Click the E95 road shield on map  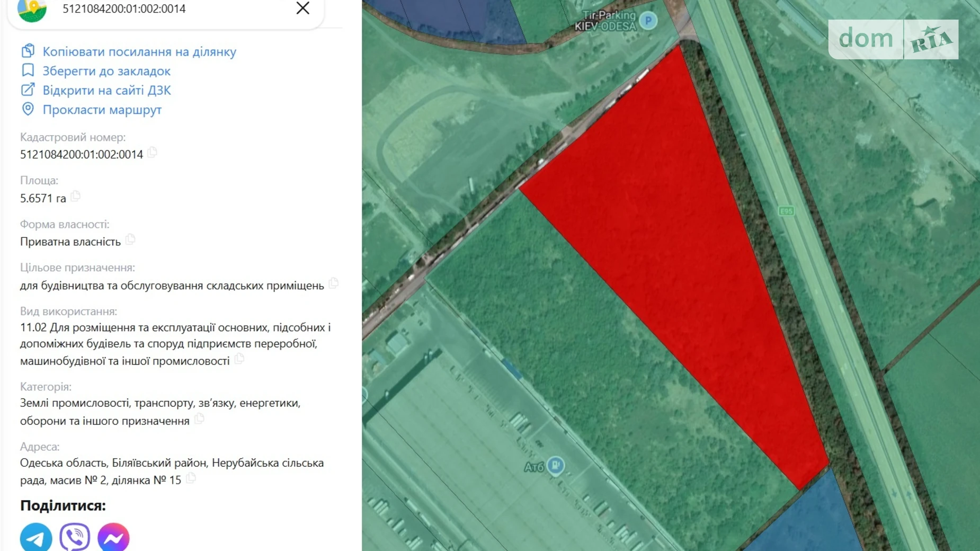tap(786, 211)
